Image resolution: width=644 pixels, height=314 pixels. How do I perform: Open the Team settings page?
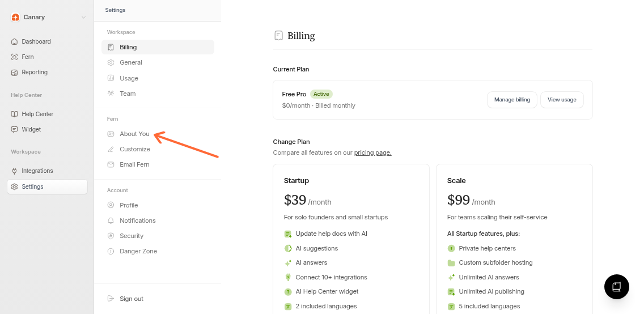128,94
